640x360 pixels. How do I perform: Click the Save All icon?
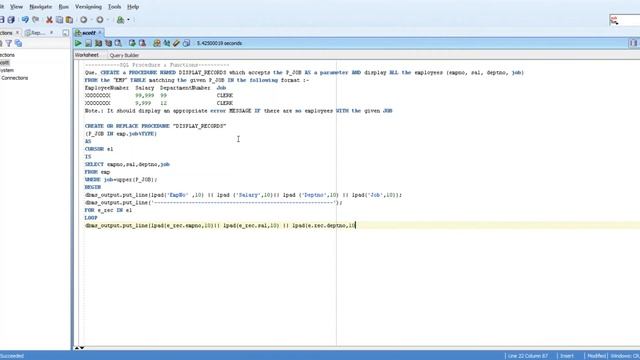11,20
